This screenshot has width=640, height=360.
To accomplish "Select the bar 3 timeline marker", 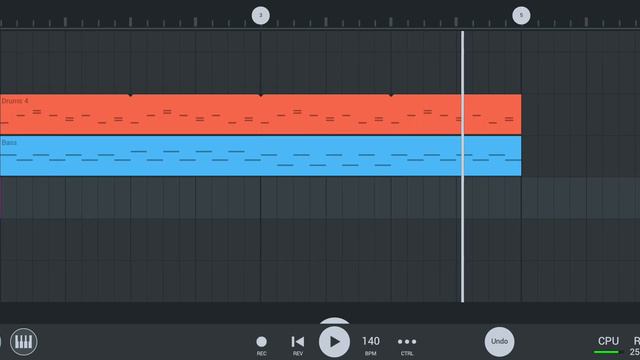I will 261,16.
